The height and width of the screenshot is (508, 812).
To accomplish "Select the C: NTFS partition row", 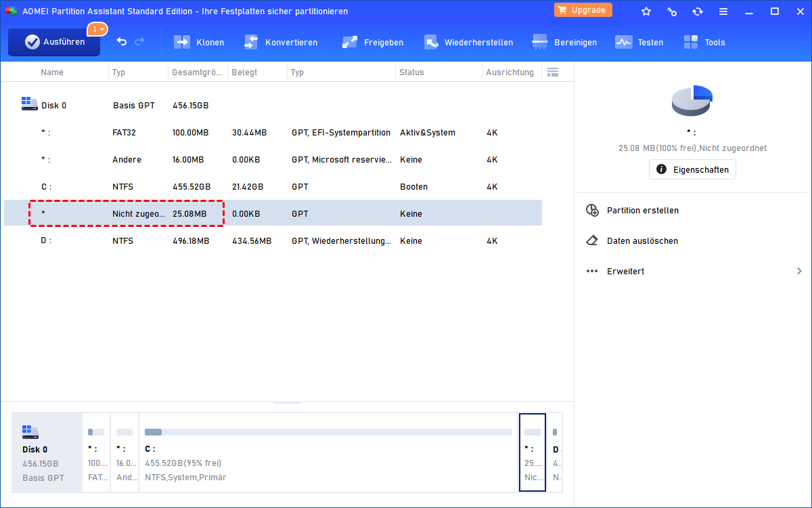I will [273, 186].
